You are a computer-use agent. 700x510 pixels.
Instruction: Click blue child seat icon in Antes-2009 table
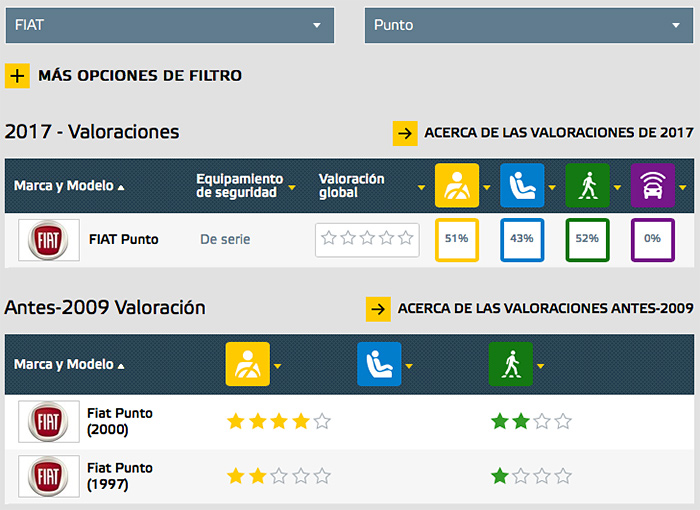[x=379, y=364]
